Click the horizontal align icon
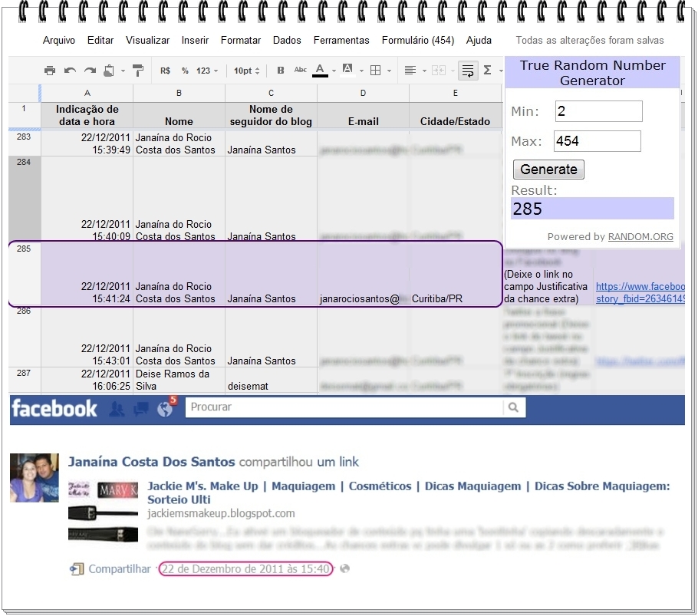The width and height of the screenshot is (698, 616). 410,71
